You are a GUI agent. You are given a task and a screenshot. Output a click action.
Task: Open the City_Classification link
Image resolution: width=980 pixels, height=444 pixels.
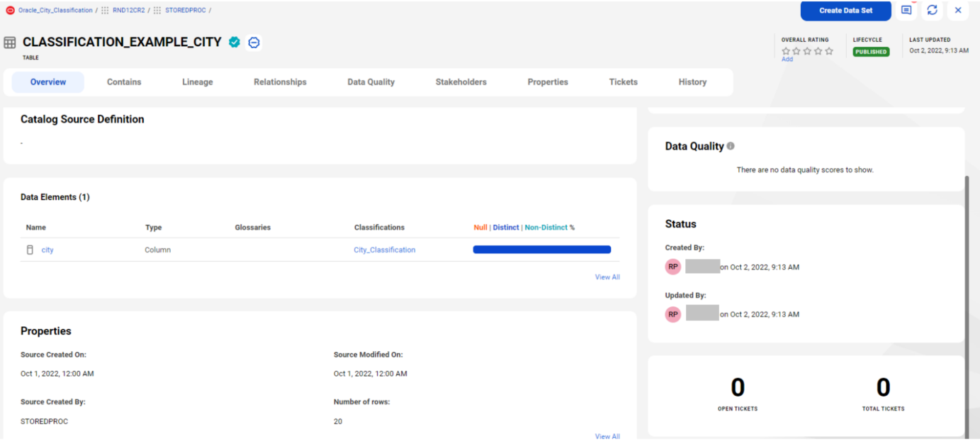point(385,250)
